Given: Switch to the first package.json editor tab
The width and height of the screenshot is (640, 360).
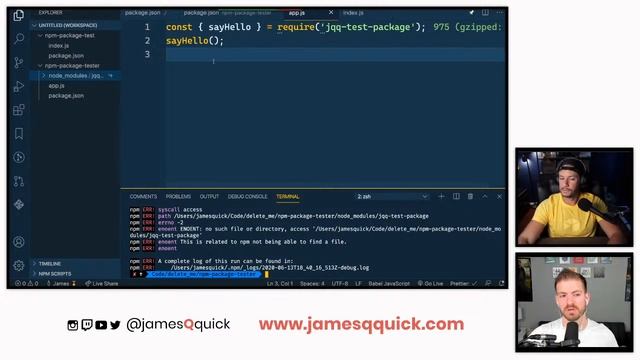Looking at the screenshot, I should (143, 13).
